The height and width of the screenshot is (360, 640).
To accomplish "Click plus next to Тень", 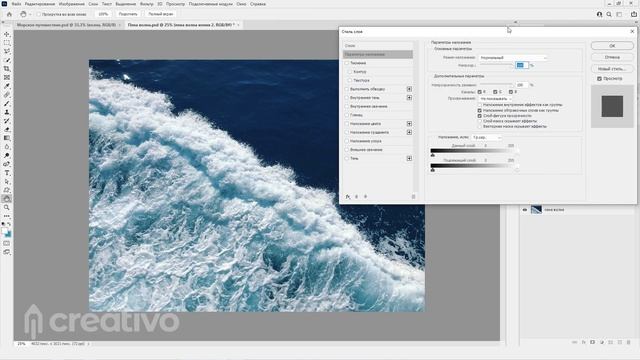I will 409,158.
